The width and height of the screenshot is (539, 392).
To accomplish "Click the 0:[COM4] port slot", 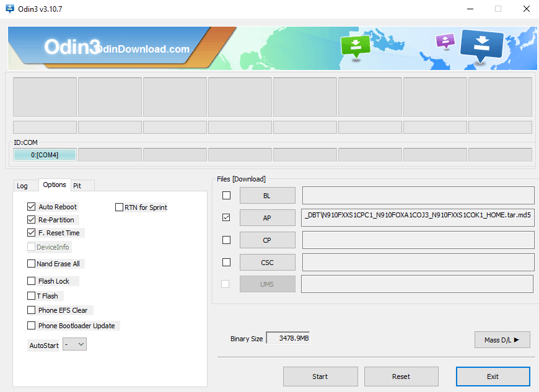I will [45, 155].
